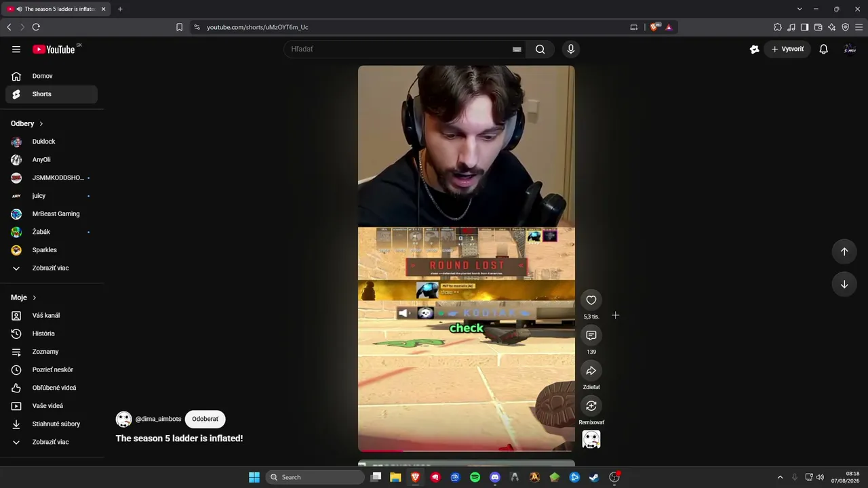Viewport: 868px width, 488px height.
Task: Open the YouTube account avatar menu
Action: (850, 49)
